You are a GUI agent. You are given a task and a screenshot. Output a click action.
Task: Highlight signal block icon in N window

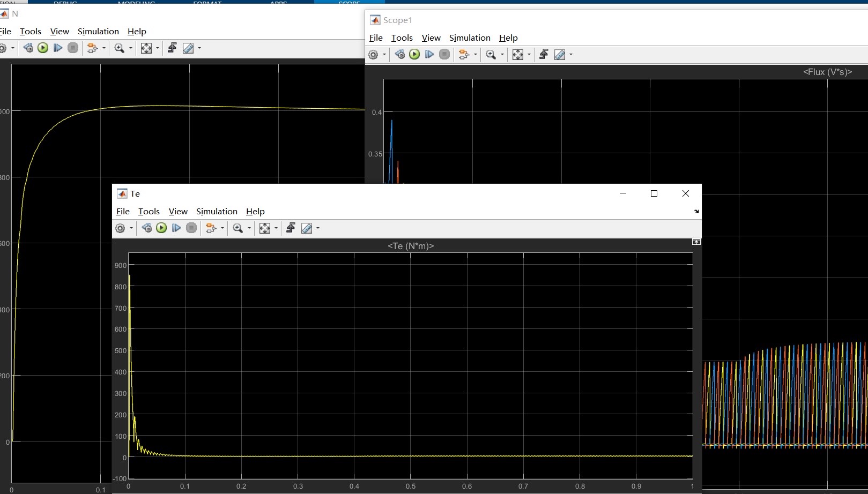92,48
